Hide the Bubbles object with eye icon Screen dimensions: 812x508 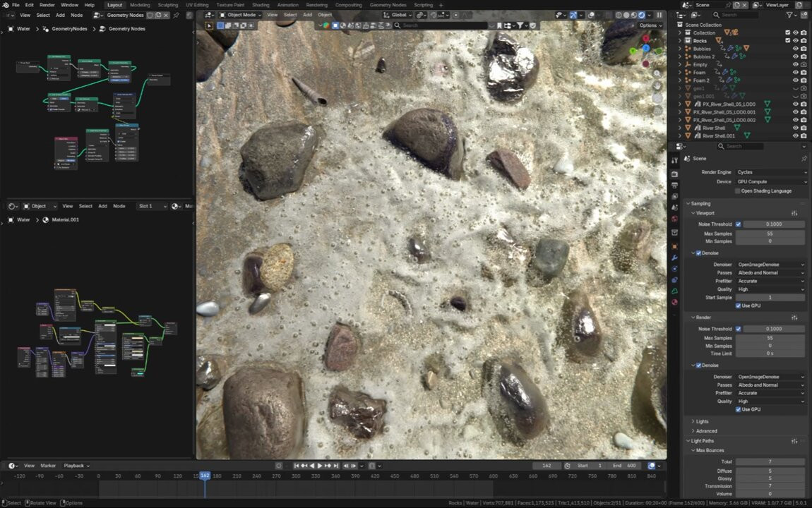click(x=795, y=49)
